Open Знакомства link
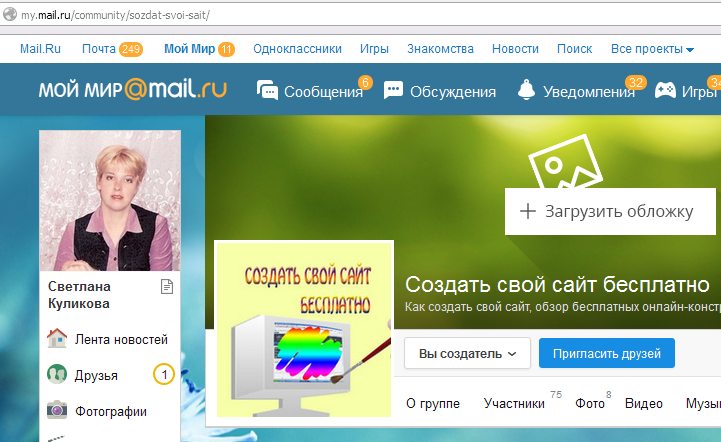The width and height of the screenshot is (721, 442). (440, 49)
